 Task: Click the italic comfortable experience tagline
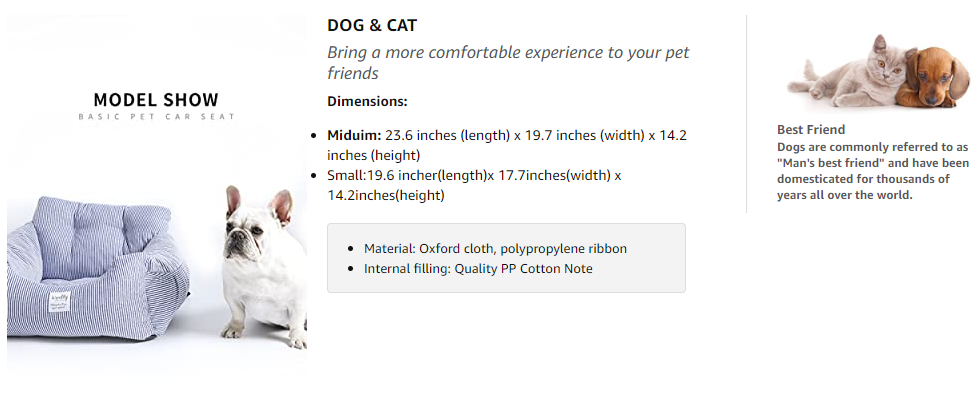(508, 62)
